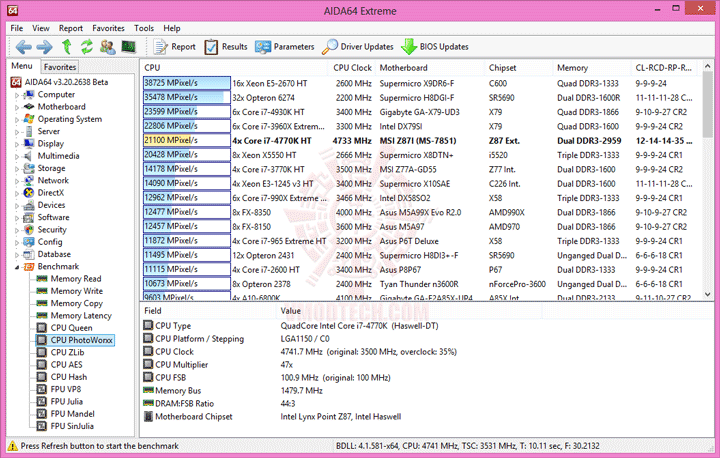Select the Network tree icon

28,181
